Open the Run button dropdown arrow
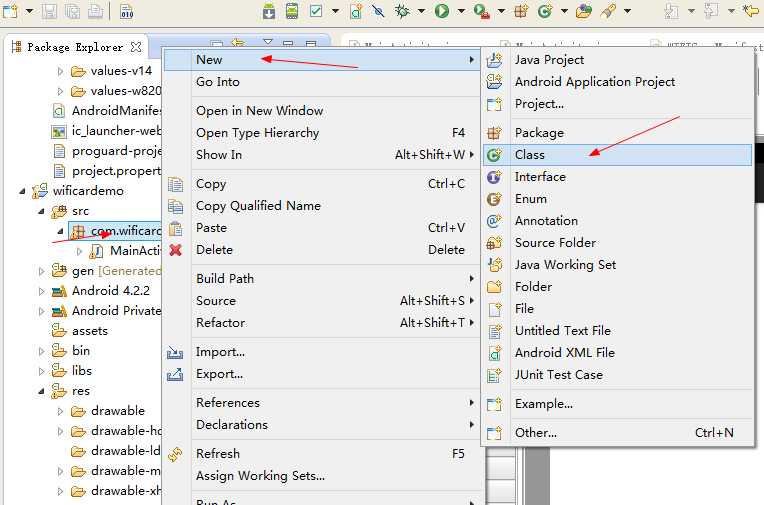 click(461, 11)
